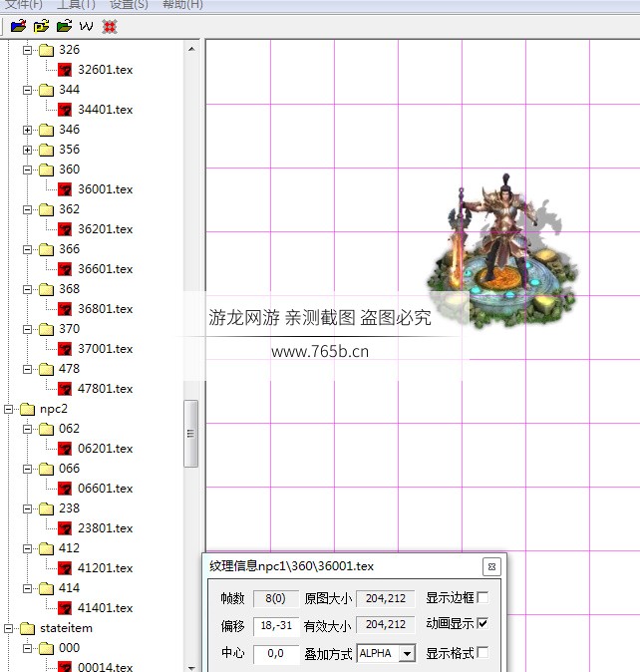Select the 36201.tex file icon
Image resolution: width=640 pixels, height=672 pixels.
[65, 229]
